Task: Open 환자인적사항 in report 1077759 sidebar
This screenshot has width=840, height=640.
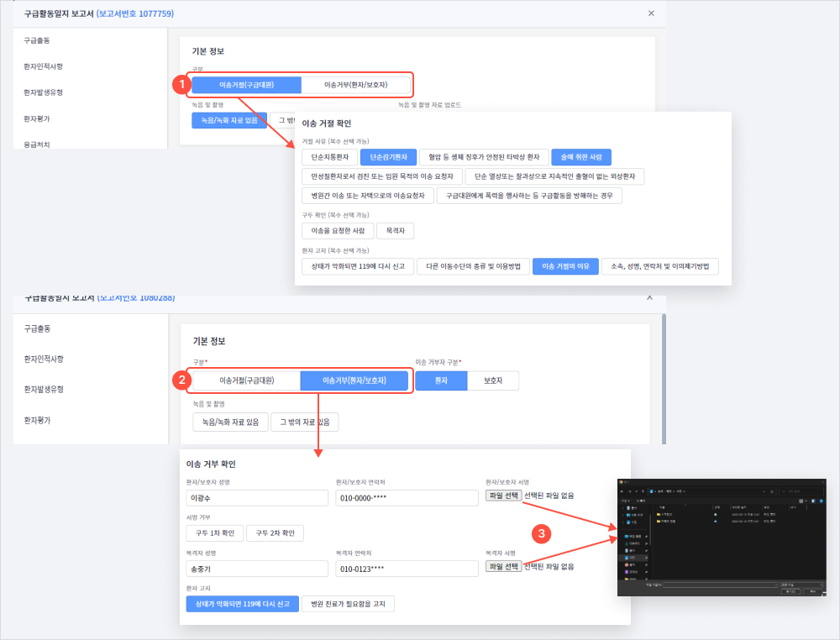Action: (x=44, y=66)
